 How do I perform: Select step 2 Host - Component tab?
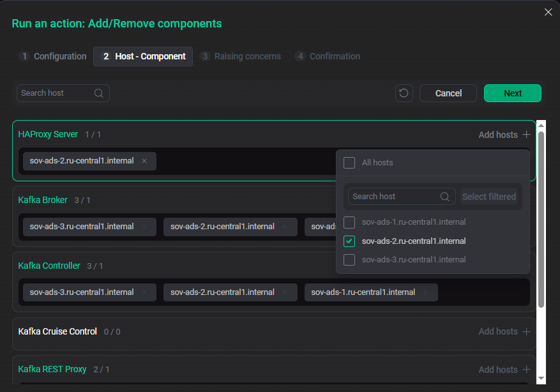tap(143, 56)
